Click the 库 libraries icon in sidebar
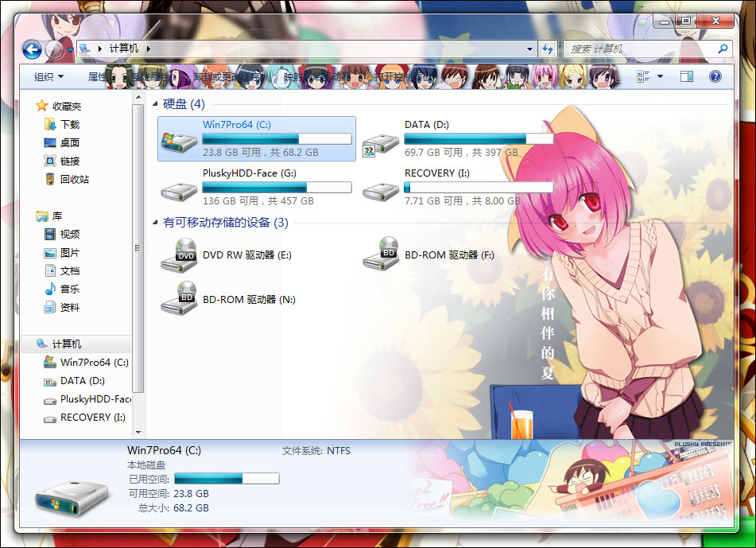Viewport: 756px width, 548px height. (42, 216)
